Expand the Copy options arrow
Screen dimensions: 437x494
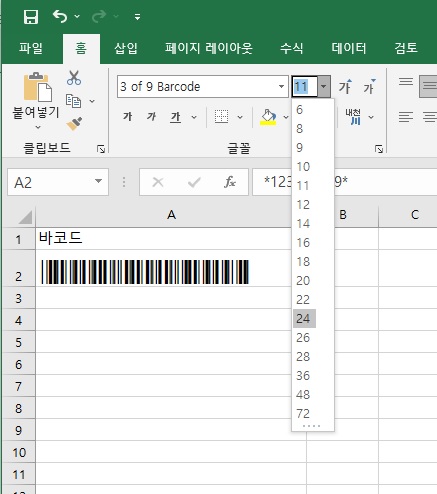click(92, 101)
